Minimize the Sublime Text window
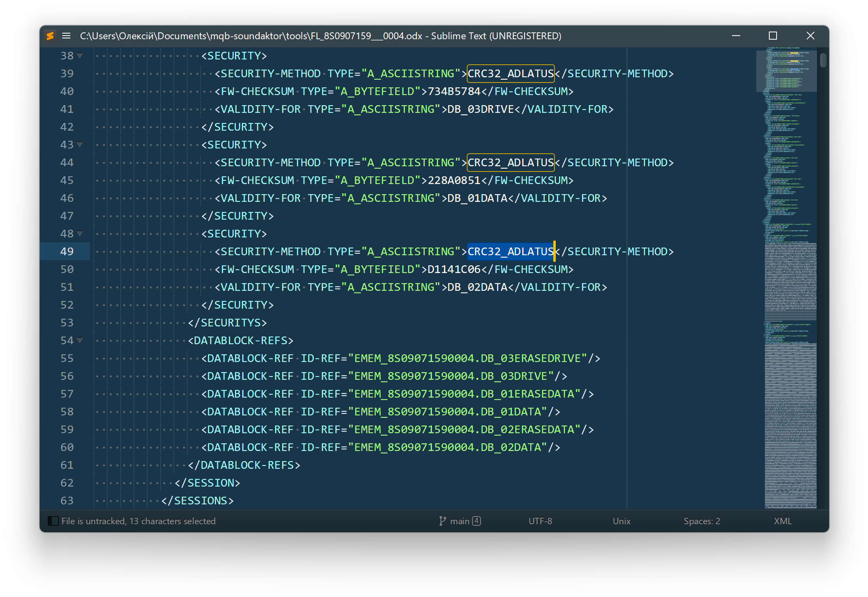This screenshot has height=597, width=868. [736, 36]
